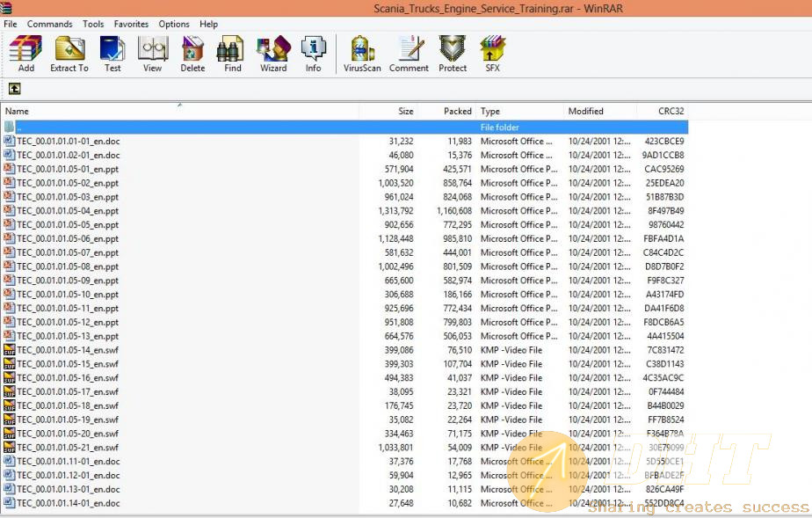
Task: Select file TEC_00.01.01.05-16_en.swf
Action: pyautogui.click(x=344, y=378)
